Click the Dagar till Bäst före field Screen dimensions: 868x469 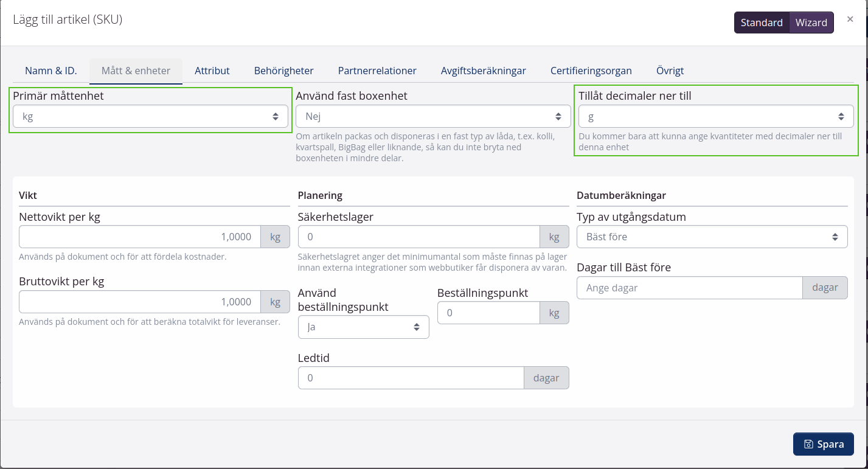click(x=689, y=288)
